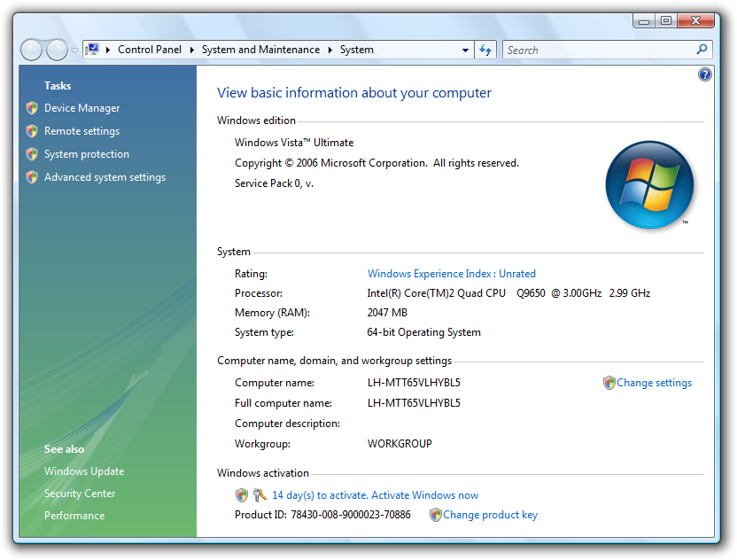
Task: Click the blue Help question mark icon
Action: point(704,74)
